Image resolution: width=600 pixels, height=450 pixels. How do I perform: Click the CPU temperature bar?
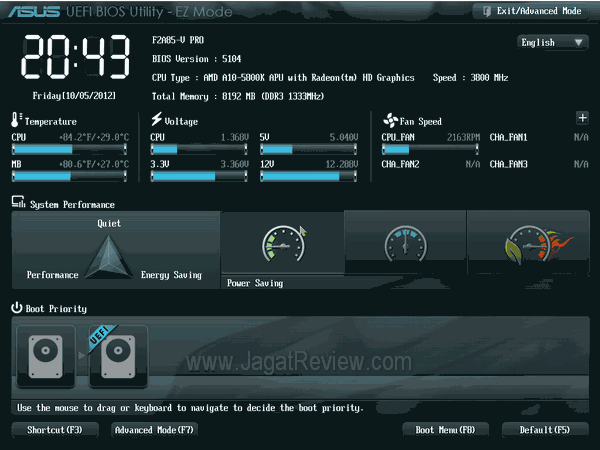pyautogui.click(x=69, y=149)
